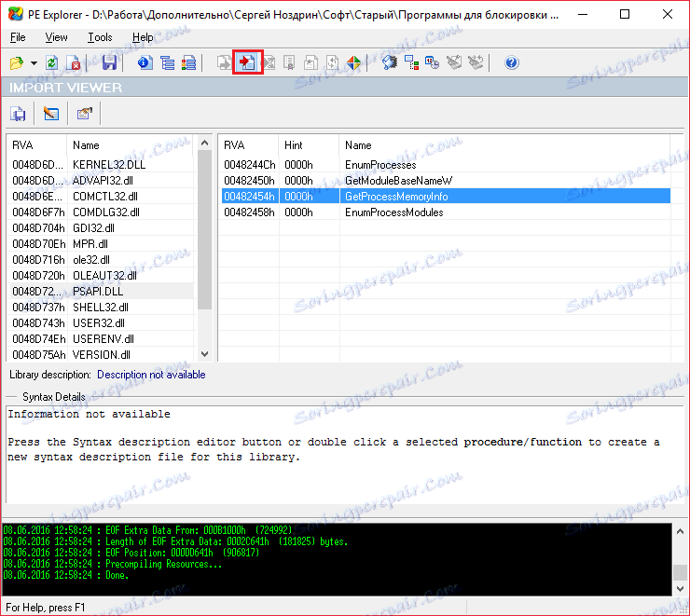
Task: Save the file with the floppy disk icon
Action: pyautogui.click(x=109, y=62)
